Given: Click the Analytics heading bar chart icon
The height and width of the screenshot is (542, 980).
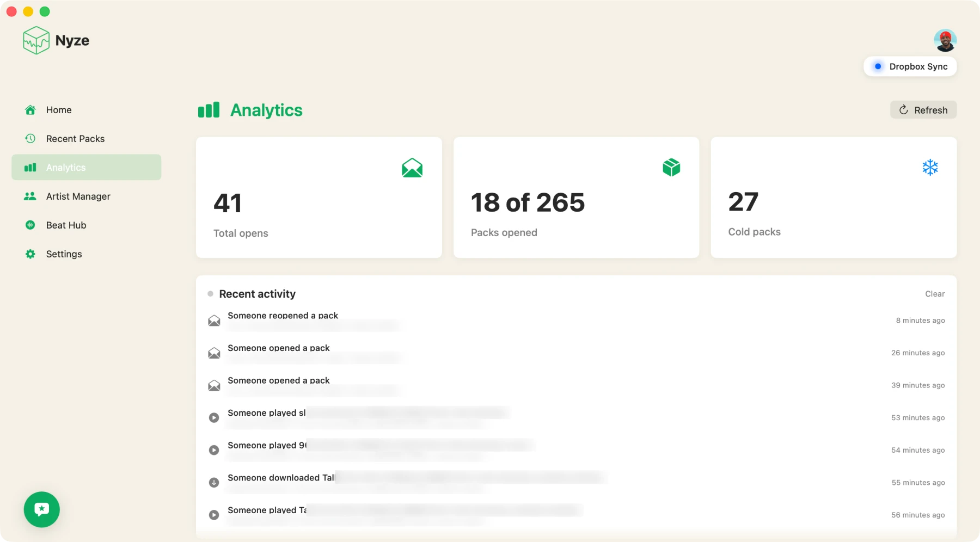Looking at the screenshot, I should [209, 110].
